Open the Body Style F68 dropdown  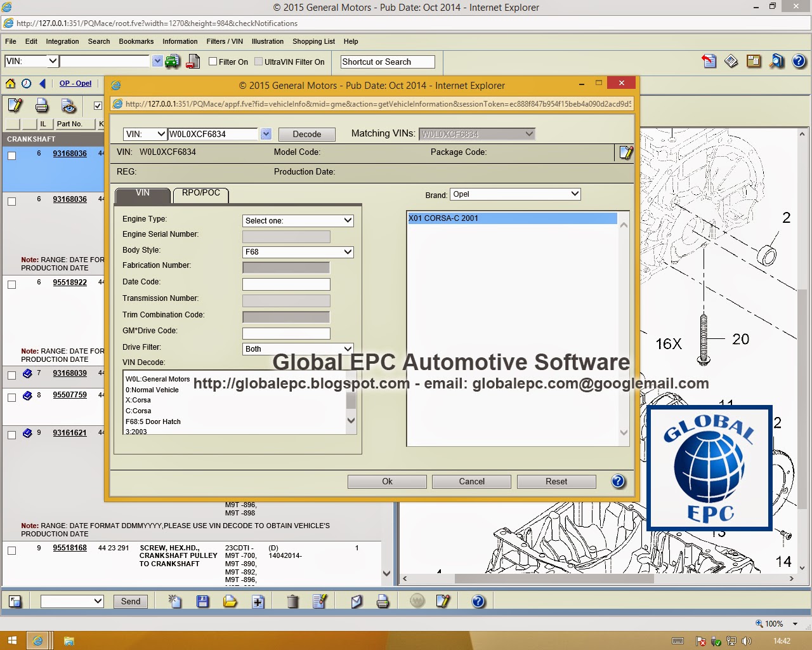298,252
